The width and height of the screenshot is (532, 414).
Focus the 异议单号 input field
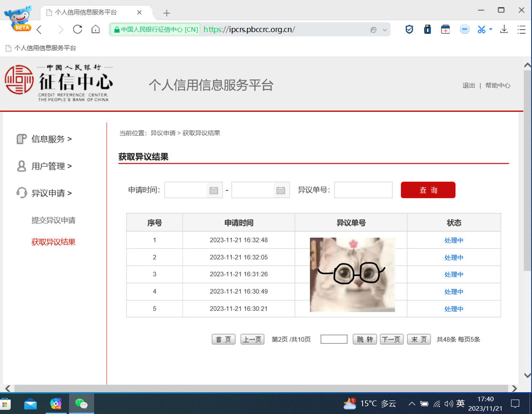pyautogui.click(x=363, y=190)
